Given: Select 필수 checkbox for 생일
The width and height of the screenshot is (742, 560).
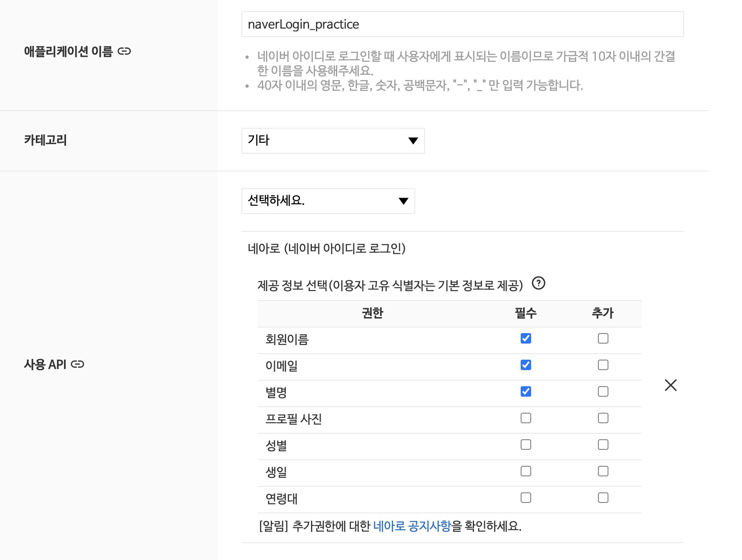Looking at the screenshot, I should click(x=526, y=471).
